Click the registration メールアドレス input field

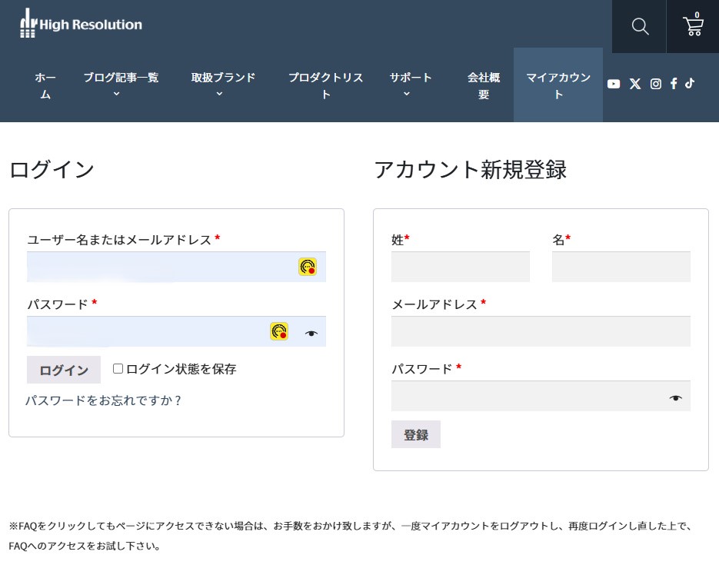[x=541, y=331]
